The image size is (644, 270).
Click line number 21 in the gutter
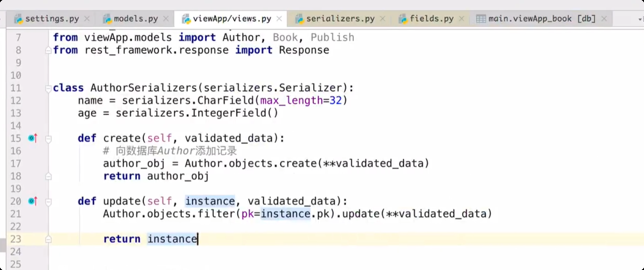click(x=15, y=214)
